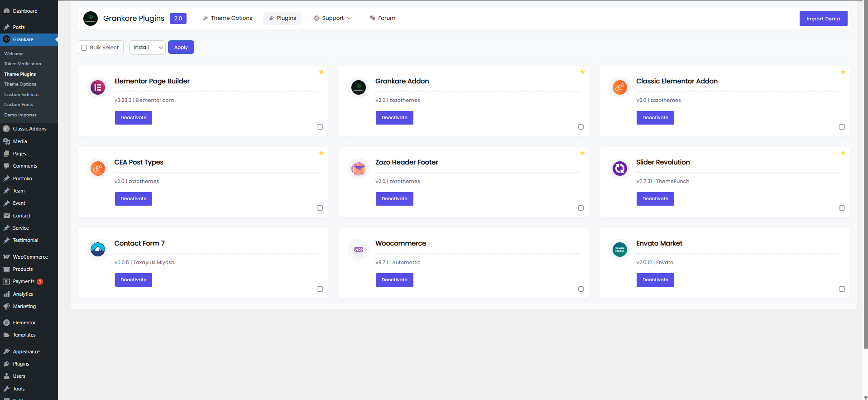
Task: Open the Install bulk action dropdown
Action: click(x=148, y=48)
